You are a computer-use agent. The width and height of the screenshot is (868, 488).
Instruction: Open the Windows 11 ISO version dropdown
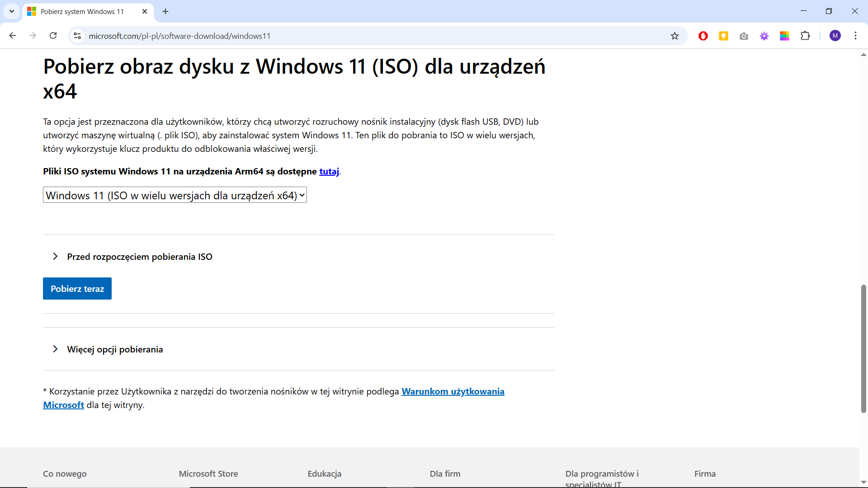(175, 195)
